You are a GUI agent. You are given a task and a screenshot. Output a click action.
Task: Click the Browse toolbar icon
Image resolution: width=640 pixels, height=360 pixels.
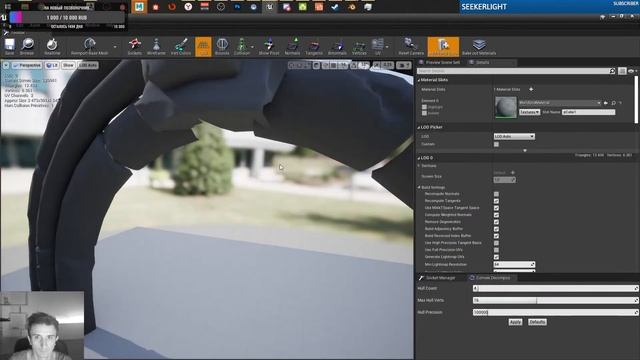coord(27,47)
